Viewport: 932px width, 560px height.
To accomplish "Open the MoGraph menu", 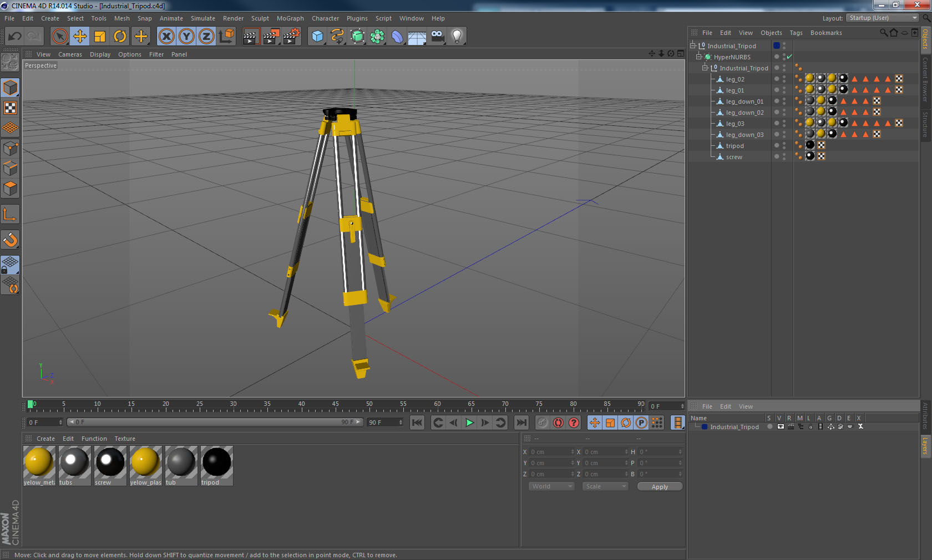I will 290,18.
